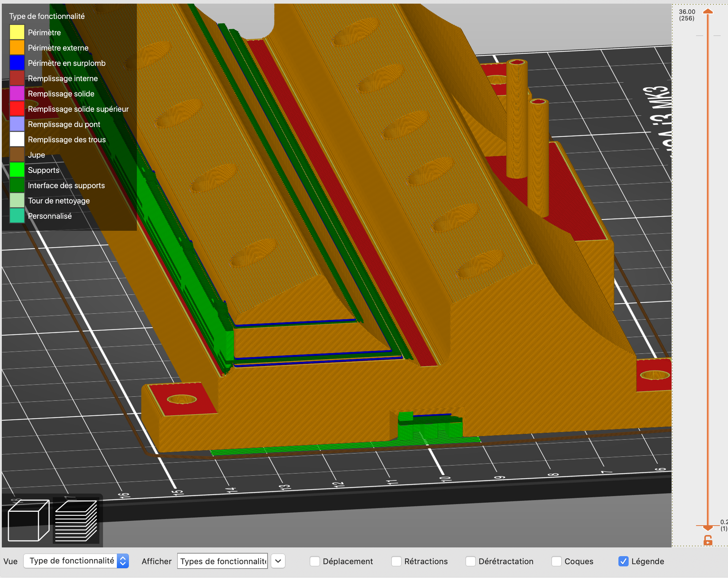Screen dimensions: 728x578
Task: Click the 'Interface des supports' legend label
Action: click(x=66, y=185)
